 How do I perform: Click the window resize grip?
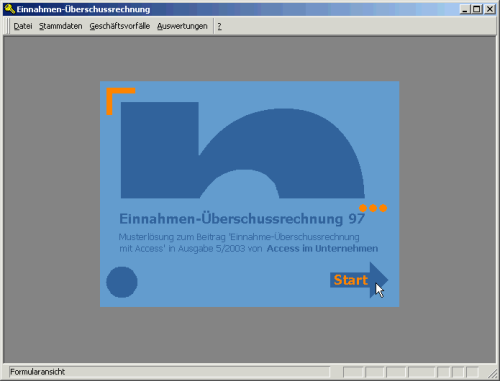[492, 374]
